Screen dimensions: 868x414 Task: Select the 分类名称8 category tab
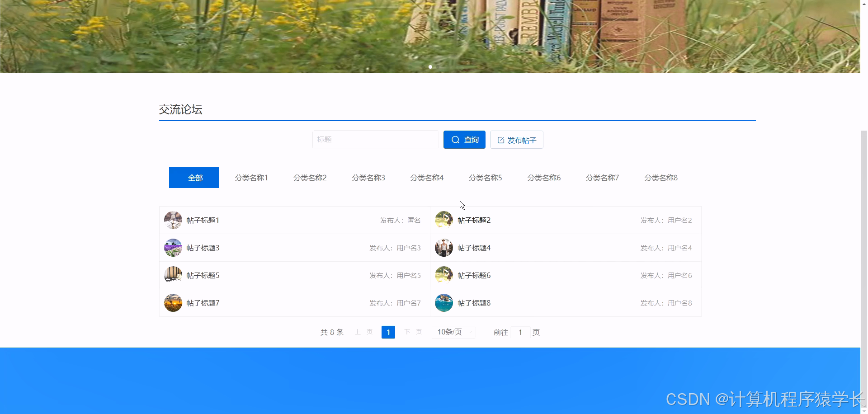coord(660,178)
